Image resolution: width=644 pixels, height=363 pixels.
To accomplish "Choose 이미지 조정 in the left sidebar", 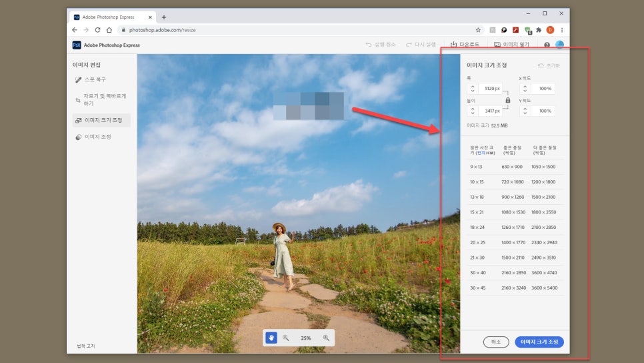I will pos(97,137).
